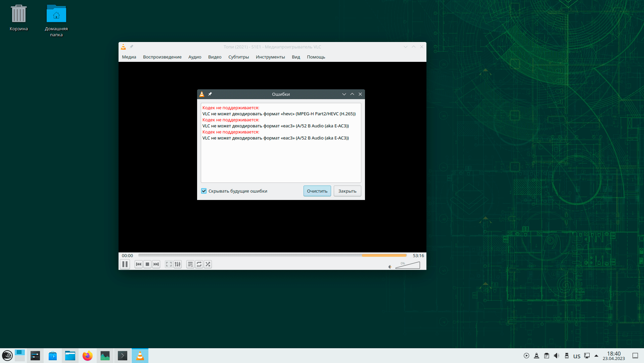Mute audio via speaker icon
This screenshot has height=363, width=644.
(x=390, y=267)
